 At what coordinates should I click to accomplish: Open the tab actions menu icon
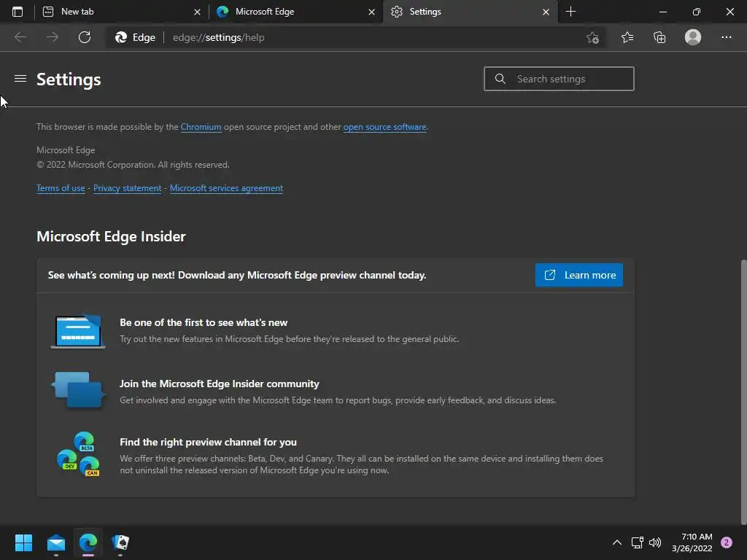(x=18, y=12)
